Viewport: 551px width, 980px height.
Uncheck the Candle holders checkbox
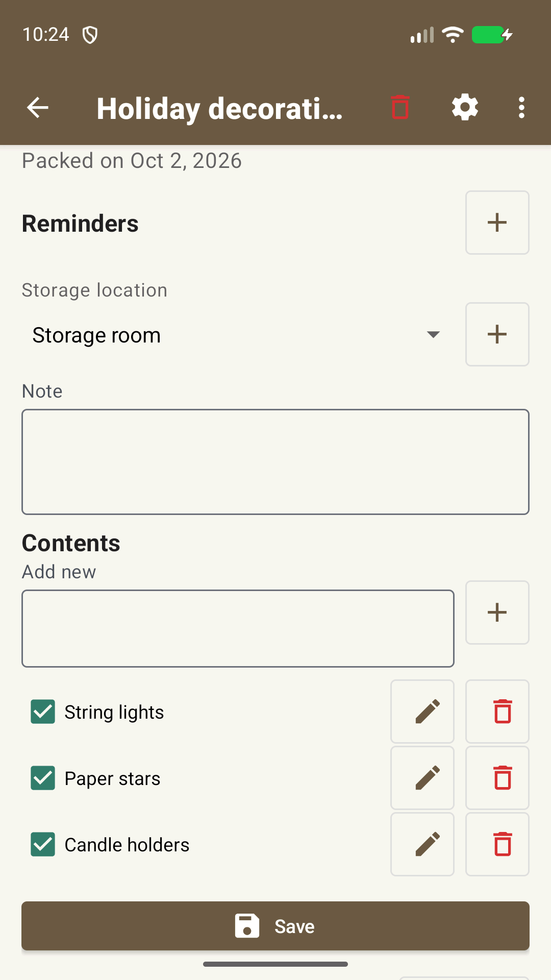(x=43, y=844)
